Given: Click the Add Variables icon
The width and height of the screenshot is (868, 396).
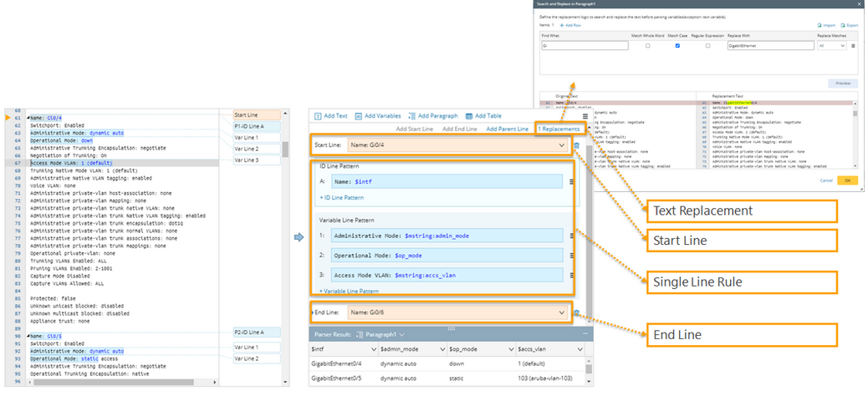Looking at the screenshot, I should point(359,116).
